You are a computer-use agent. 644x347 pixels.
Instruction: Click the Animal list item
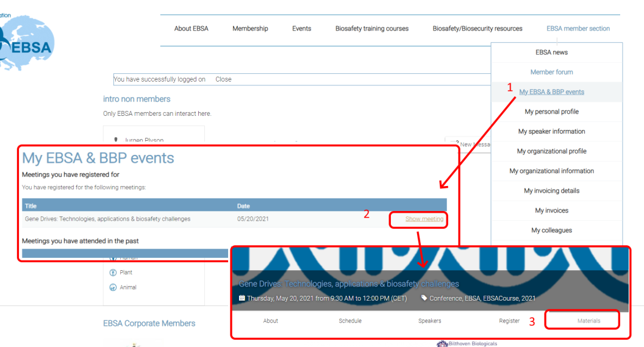click(127, 287)
